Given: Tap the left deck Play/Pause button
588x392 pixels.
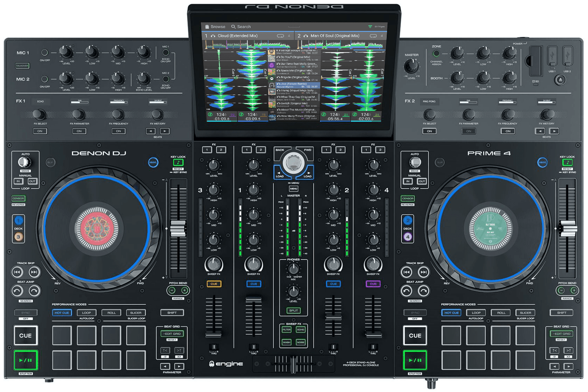Looking at the screenshot, I should (x=25, y=360).
